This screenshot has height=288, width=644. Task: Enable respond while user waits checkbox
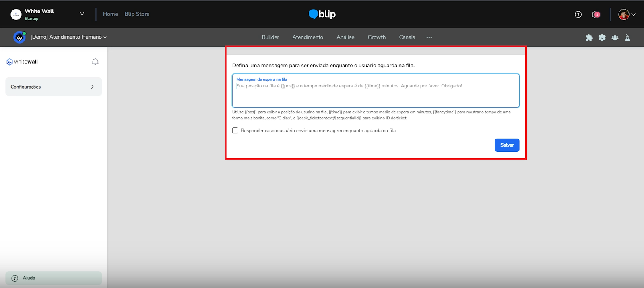point(235,131)
